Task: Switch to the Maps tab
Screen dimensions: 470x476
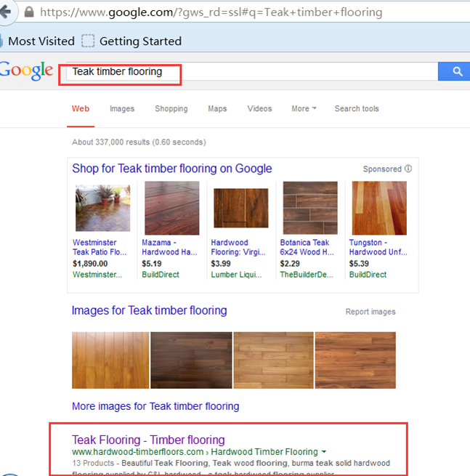Action: [x=217, y=109]
